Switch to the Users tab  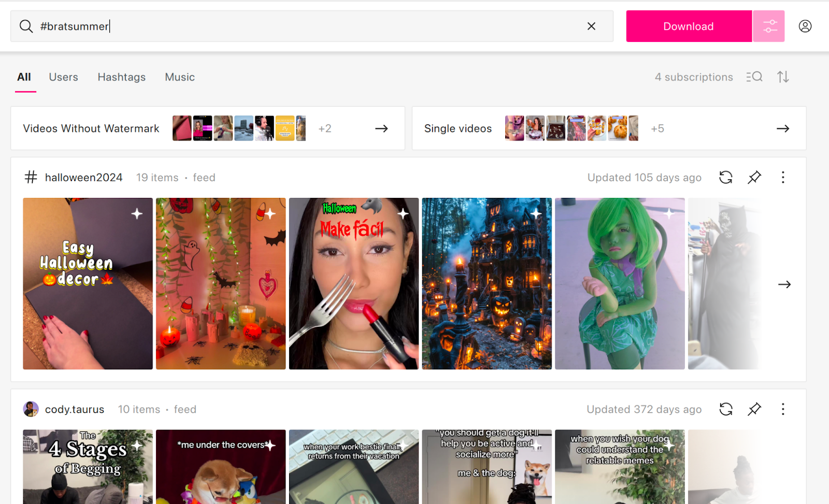[x=64, y=77]
